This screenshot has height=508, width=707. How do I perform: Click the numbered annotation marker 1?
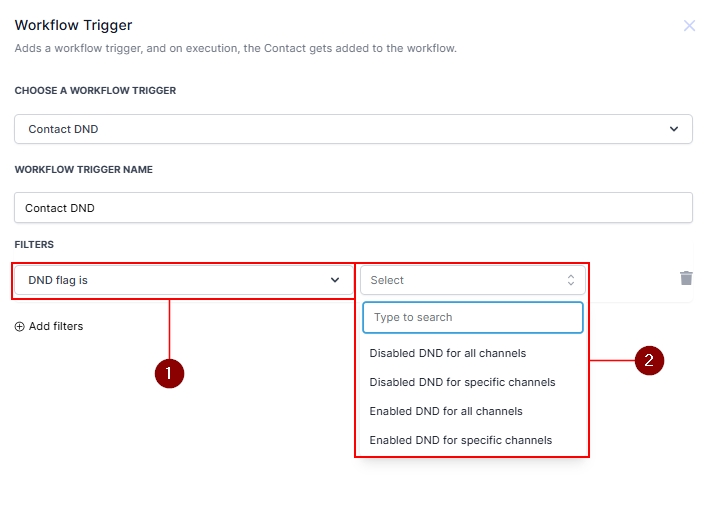pos(169,373)
